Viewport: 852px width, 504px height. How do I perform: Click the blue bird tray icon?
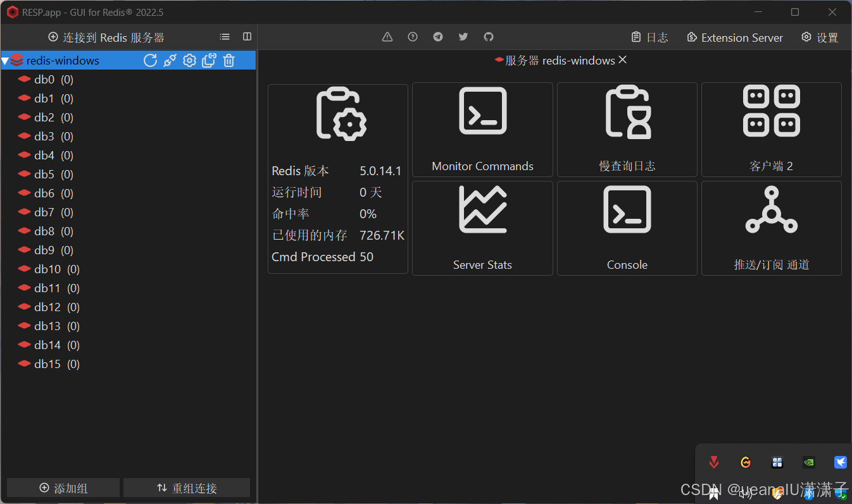[841, 462]
